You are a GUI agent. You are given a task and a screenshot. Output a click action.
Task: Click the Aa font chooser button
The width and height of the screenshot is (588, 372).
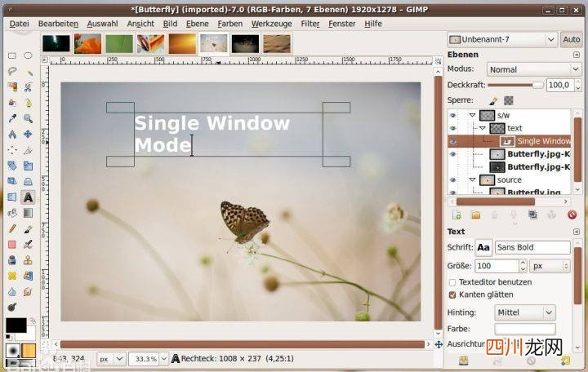pos(483,248)
